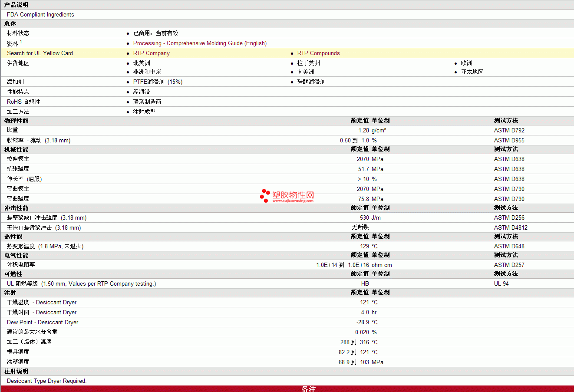This screenshot has width=574, height=392.
Task: Click 'ASTM D256' test method
Action: coord(509,217)
